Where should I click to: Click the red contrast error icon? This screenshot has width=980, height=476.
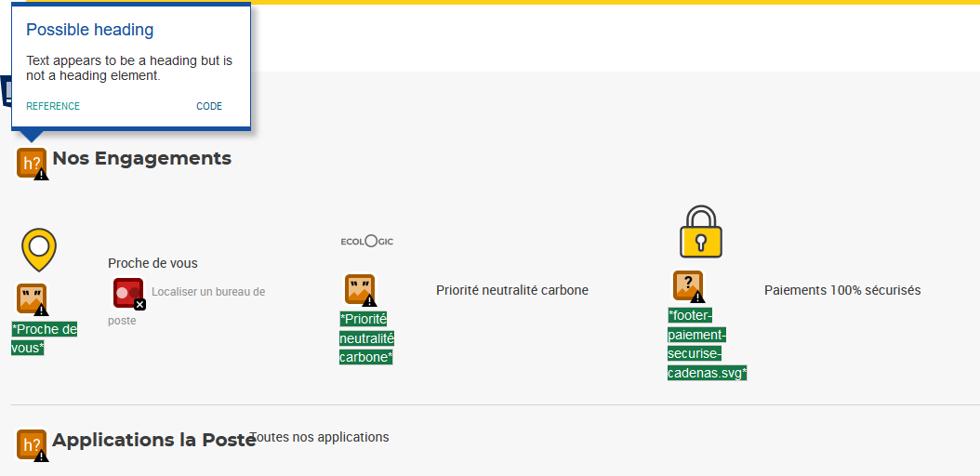pos(128,292)
